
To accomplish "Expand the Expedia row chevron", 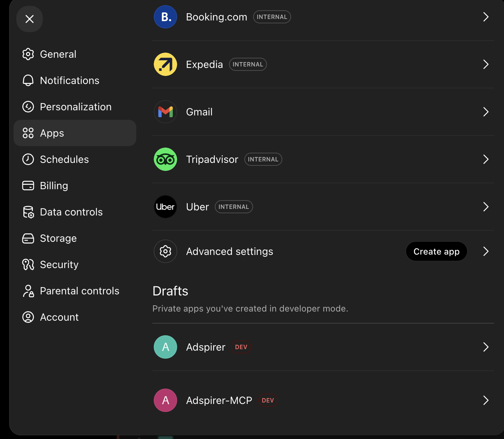I will [x=486, y=64].
